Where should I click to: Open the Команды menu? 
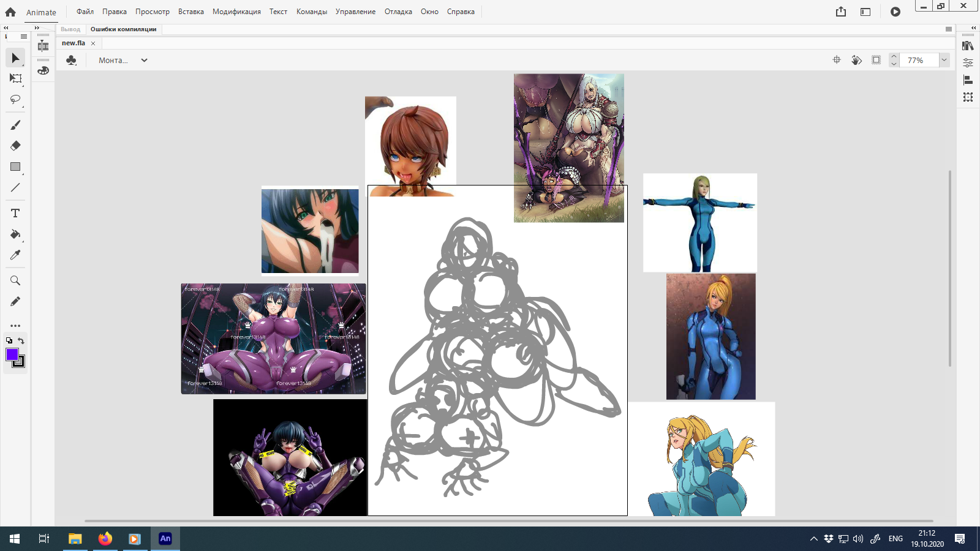pos(312,12)
